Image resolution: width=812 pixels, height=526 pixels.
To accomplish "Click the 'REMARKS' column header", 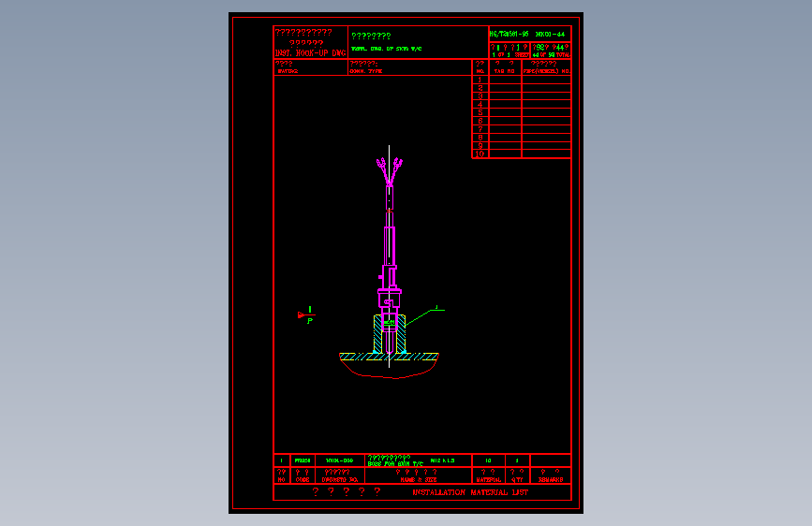I will 551,480.
